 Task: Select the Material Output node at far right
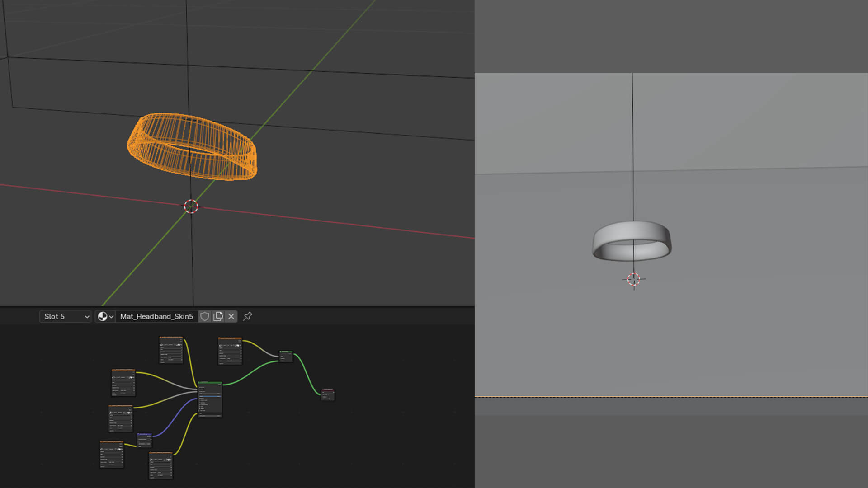coord(328,394)
